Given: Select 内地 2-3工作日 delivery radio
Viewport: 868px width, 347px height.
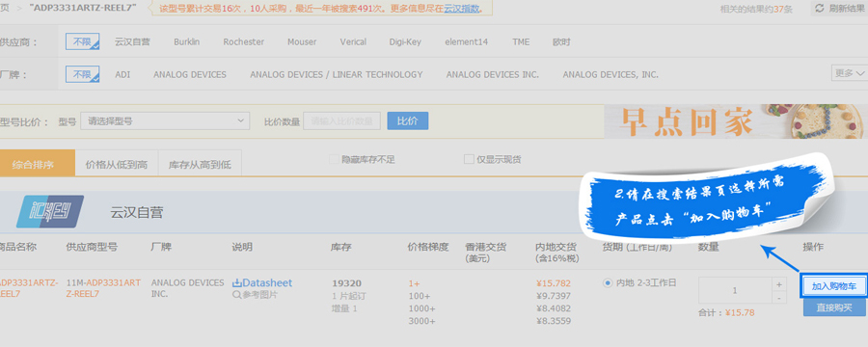Looking at the screenshot, I should tap(608, 282).
